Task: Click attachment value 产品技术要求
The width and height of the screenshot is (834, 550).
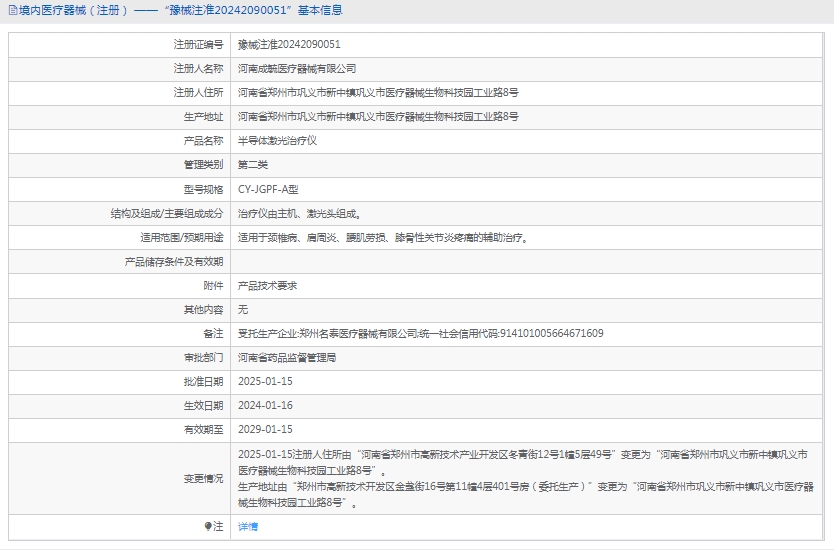Action: pyautogui.click(x=267, y=285)
